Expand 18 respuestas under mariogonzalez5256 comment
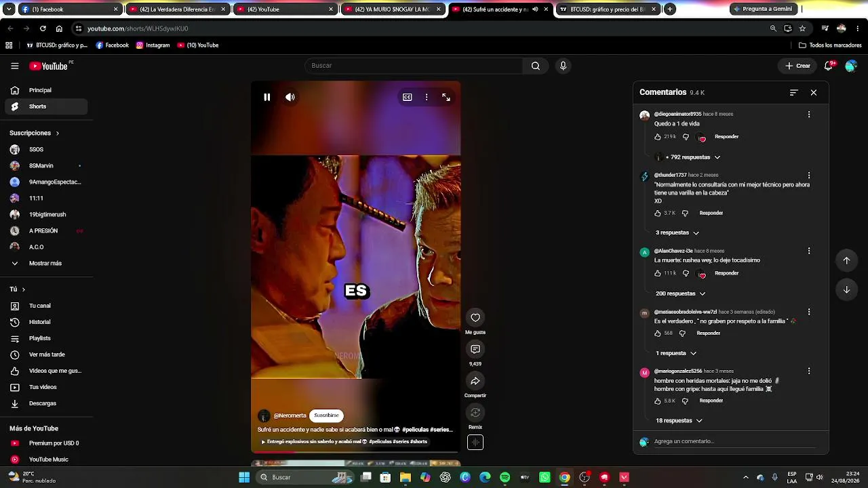 pos(679,421)
